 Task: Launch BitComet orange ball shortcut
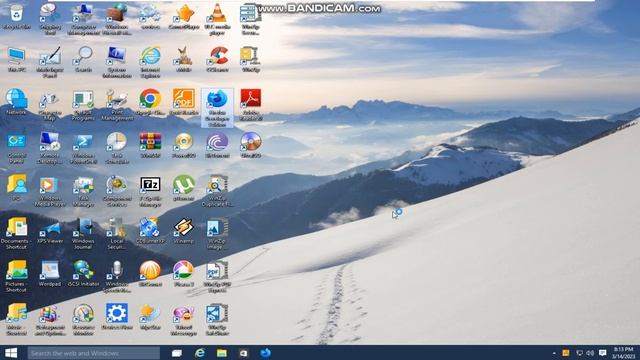pos(150,274)
